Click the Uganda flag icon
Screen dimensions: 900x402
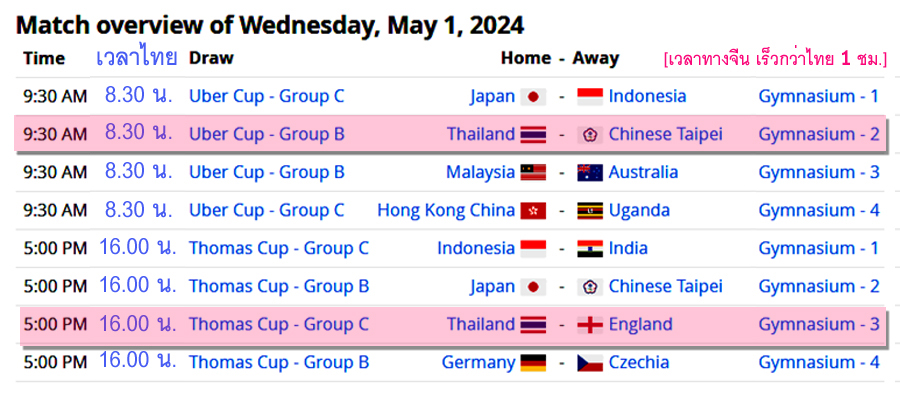pyautogui.click(x=590, y=210)
